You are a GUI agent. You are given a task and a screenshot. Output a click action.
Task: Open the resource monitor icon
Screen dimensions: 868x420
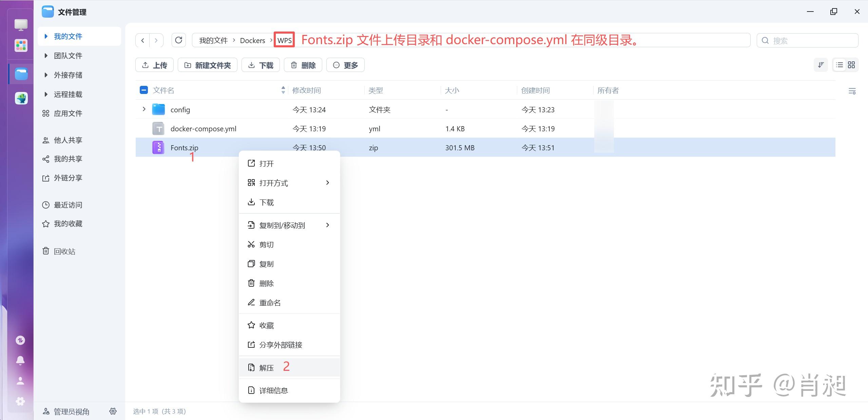tap(20, 340)
